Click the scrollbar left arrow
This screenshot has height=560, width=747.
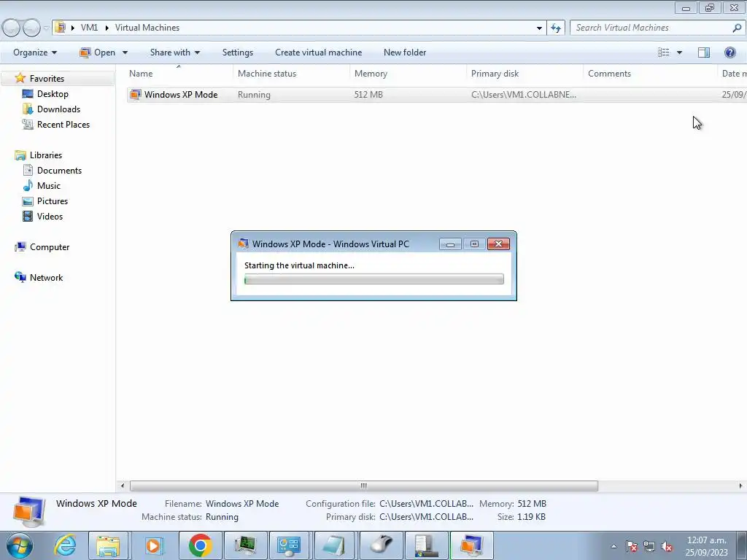[x=123, y=486]
